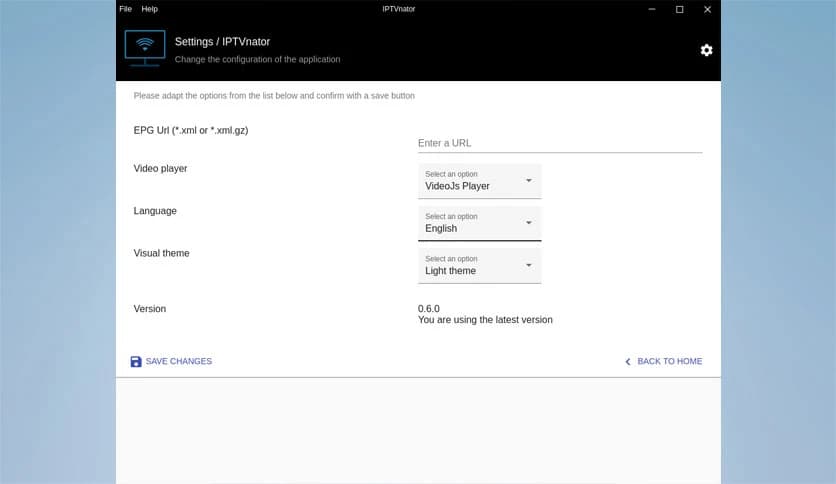Open the Language dropdown showing English

coord(479,223)
